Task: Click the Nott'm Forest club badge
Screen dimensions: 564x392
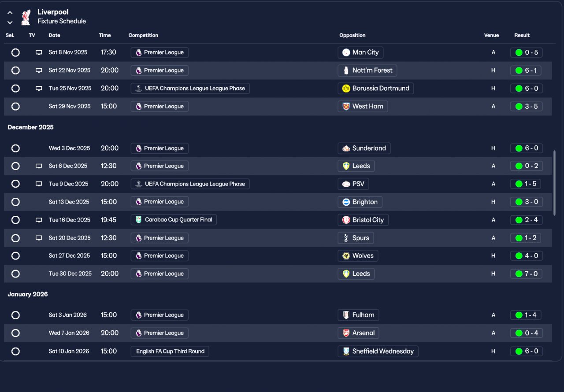Action: point(346,70)
